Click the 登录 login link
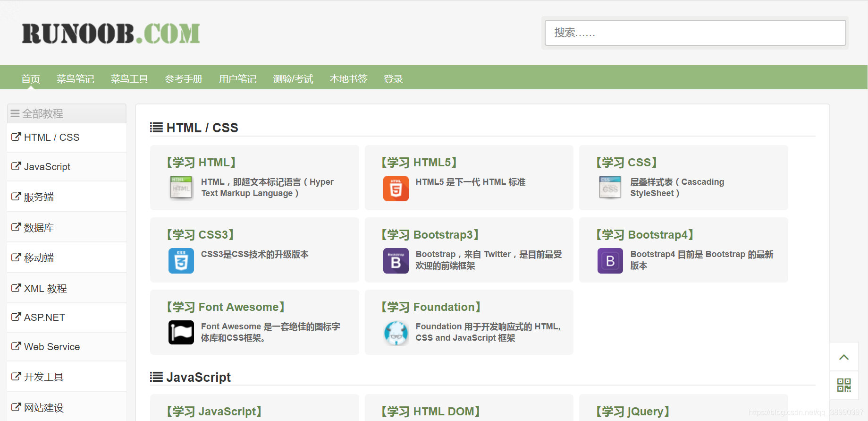The width and height of the screenshot is (868, 421). point(393,79)
